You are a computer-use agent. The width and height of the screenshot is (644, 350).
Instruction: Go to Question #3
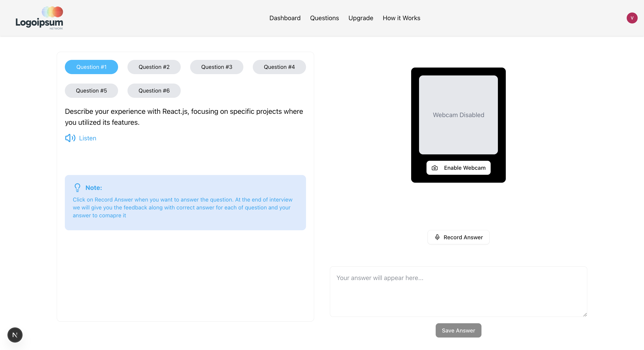217,67
